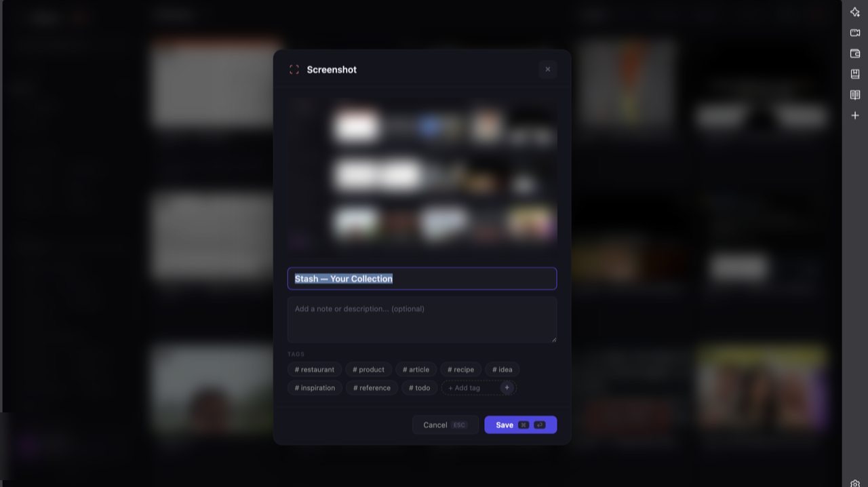Click the plus icon in the right sidebar
Viewport: 868px width, 487px height.
[x=855, y=115]
